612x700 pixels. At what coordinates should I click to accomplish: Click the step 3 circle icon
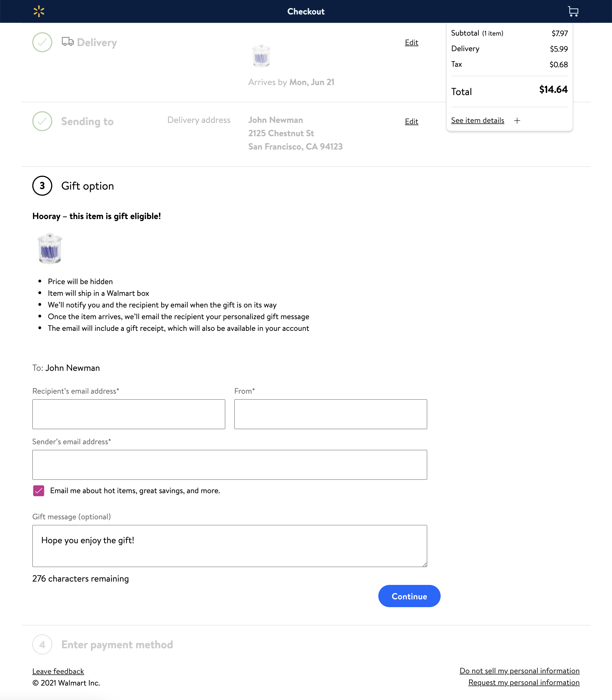(x=42, y=186)
